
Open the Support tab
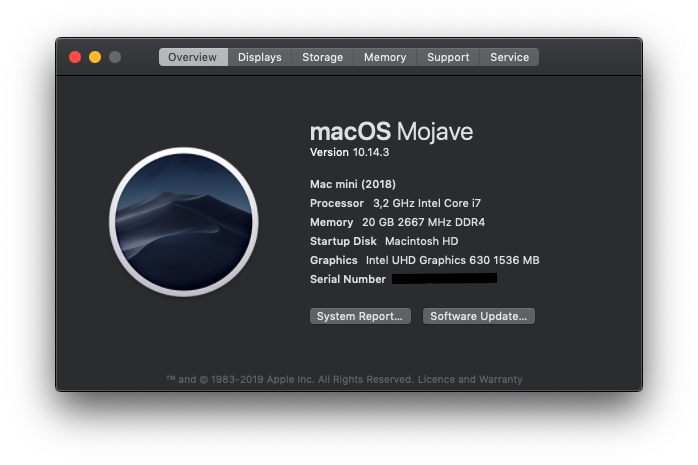coord(448,57)
